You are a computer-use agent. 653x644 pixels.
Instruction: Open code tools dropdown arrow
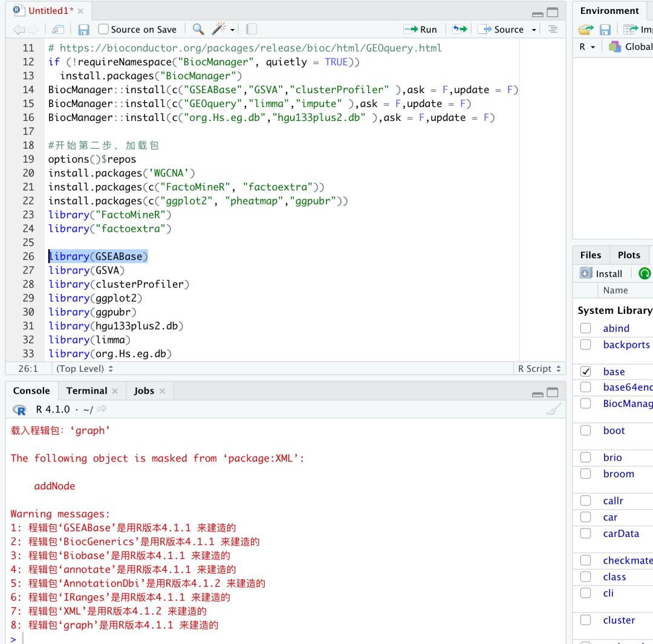click(232, 30)
